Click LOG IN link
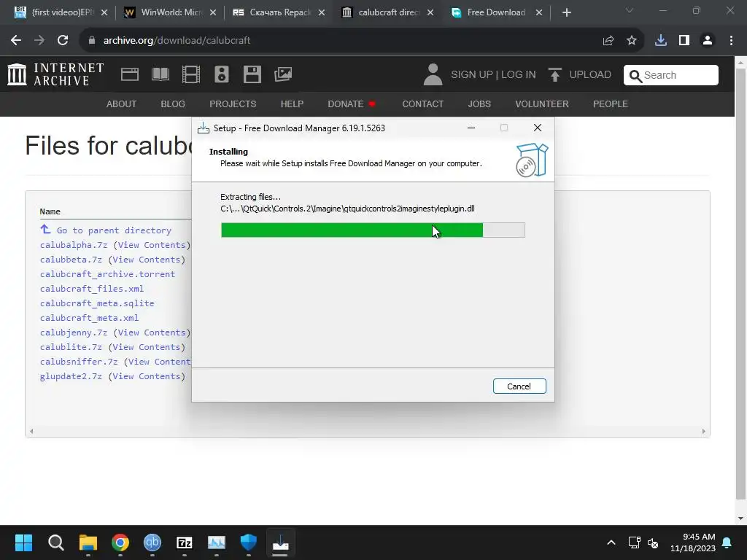Image resolution: width=747 pixels, height=560 pixels. coord(519,75)
